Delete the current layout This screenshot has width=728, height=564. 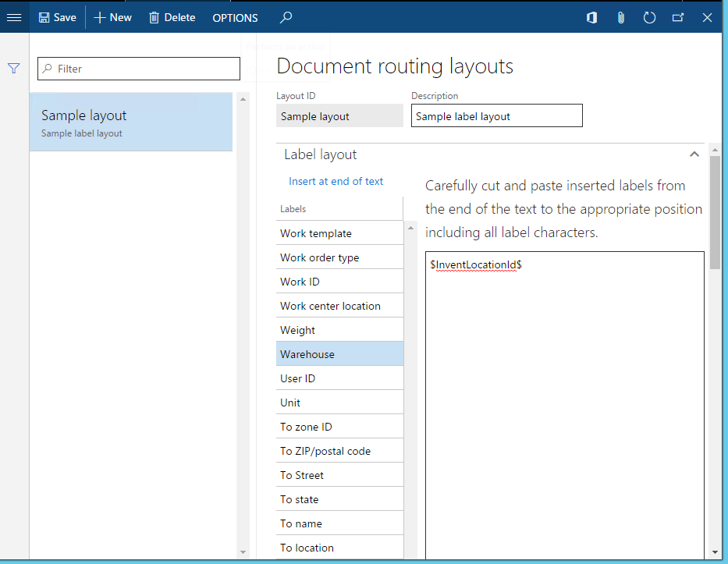(x=172, y=18)
